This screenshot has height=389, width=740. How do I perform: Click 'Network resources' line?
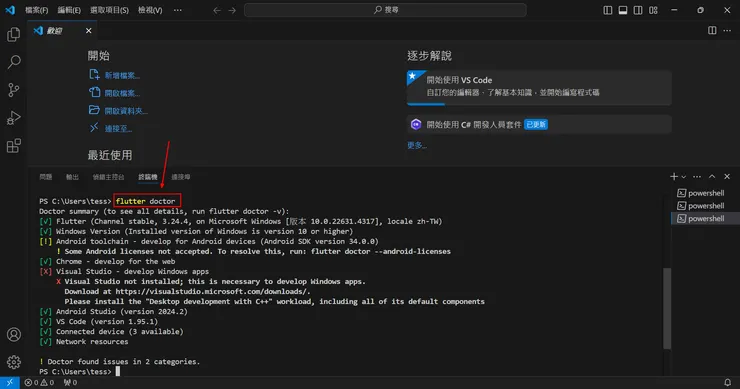84,342
